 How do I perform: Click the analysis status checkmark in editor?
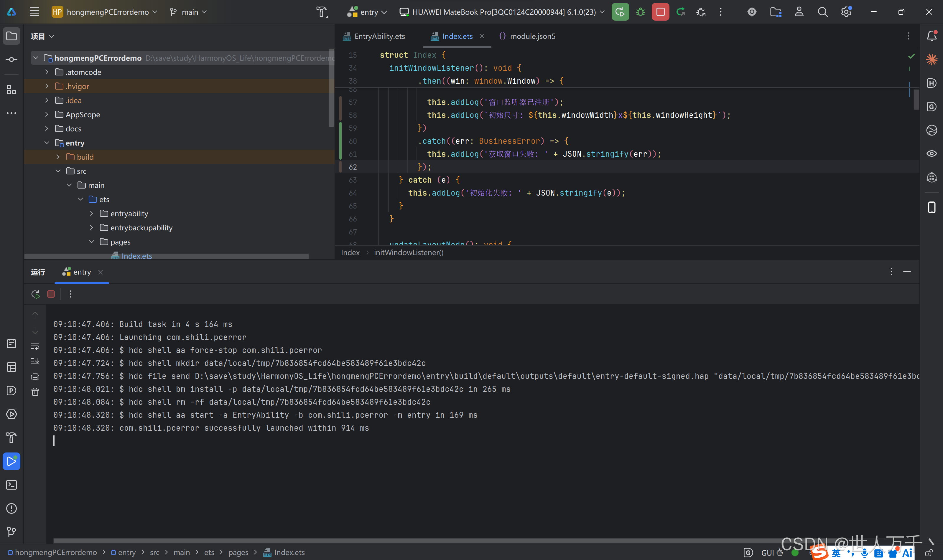[x=911, y=56]
